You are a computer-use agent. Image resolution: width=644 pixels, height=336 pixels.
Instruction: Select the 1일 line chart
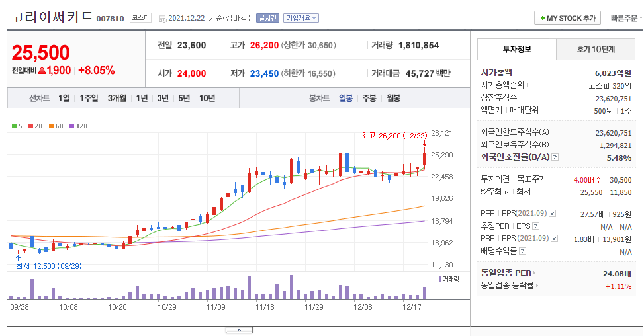click(64, 98)
